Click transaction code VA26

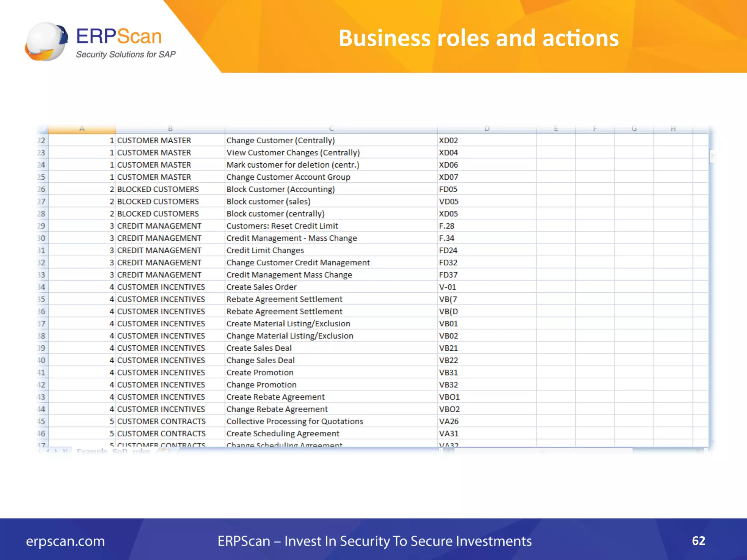point(487,421)
